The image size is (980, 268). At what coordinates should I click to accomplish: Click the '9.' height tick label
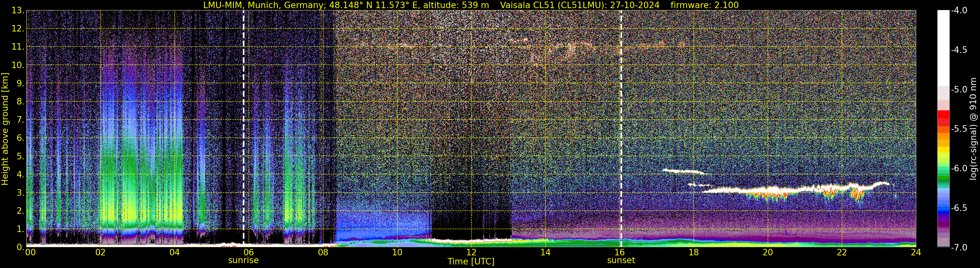(20, 83)
